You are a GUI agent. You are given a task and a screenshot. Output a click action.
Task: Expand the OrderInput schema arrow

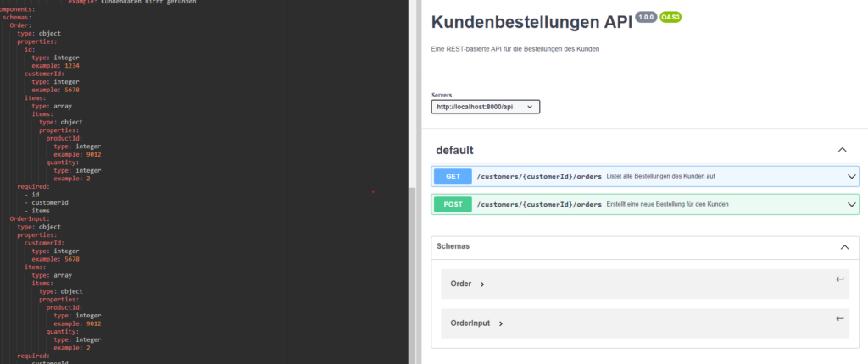point(501,323)
